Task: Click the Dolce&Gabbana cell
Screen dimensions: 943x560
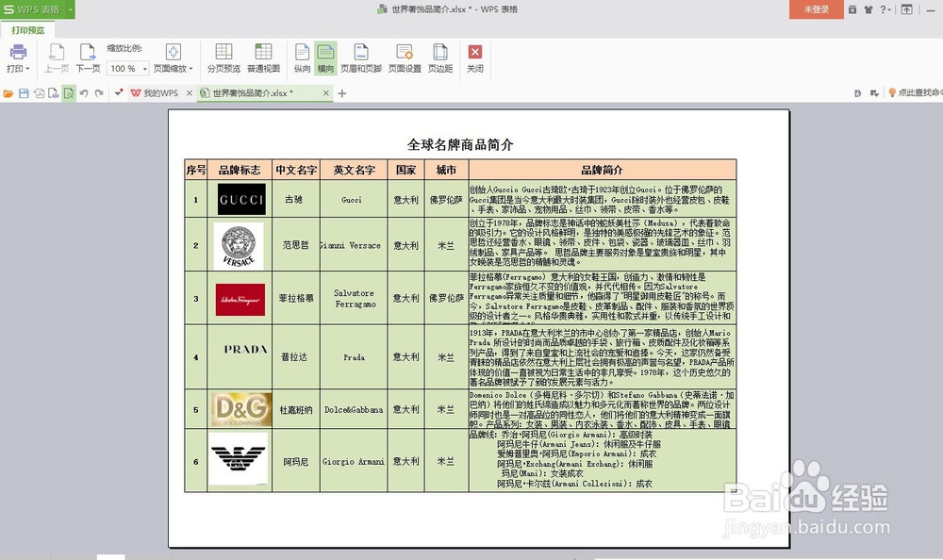Action: [x=355, y=409]
